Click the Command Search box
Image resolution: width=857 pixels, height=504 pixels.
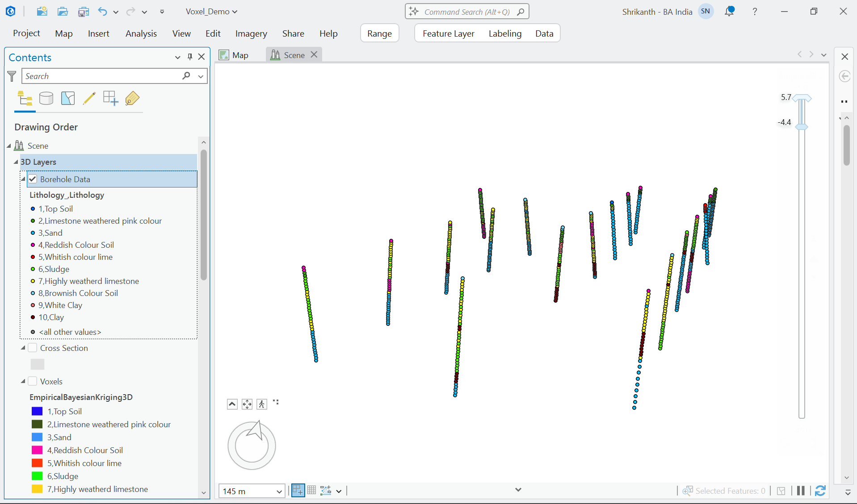coord(467,12)
